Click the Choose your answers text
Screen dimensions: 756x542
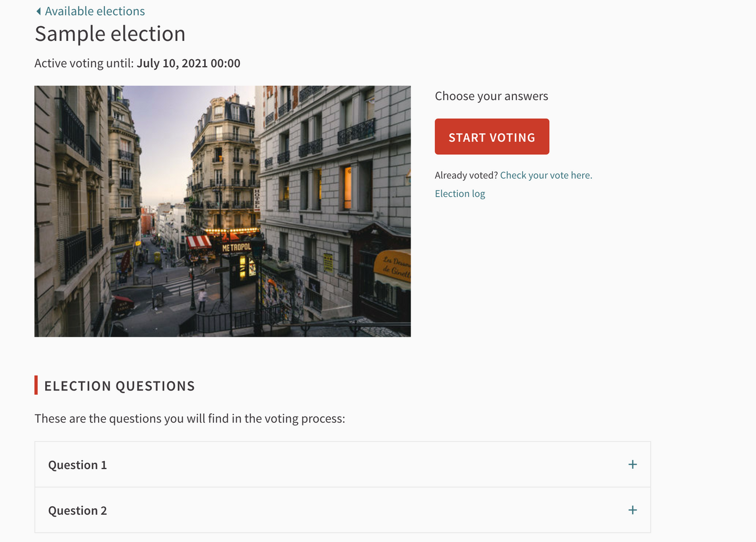[491, 96]
